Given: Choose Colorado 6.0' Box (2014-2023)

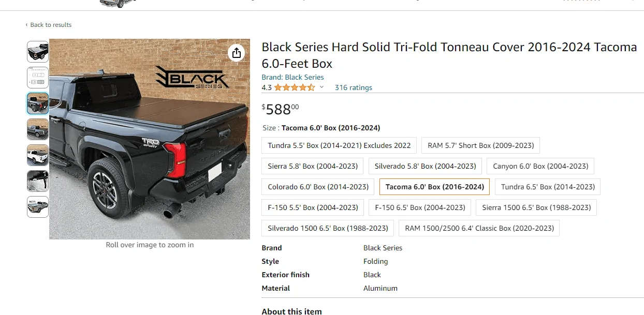Looking at the screenshot, I should coord(318,187).
